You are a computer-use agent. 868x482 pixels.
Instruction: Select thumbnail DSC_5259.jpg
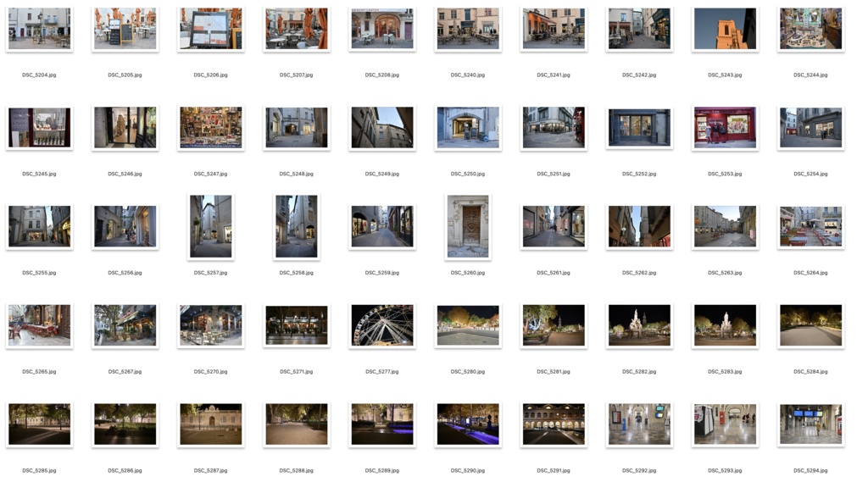(x=382, y=226)
